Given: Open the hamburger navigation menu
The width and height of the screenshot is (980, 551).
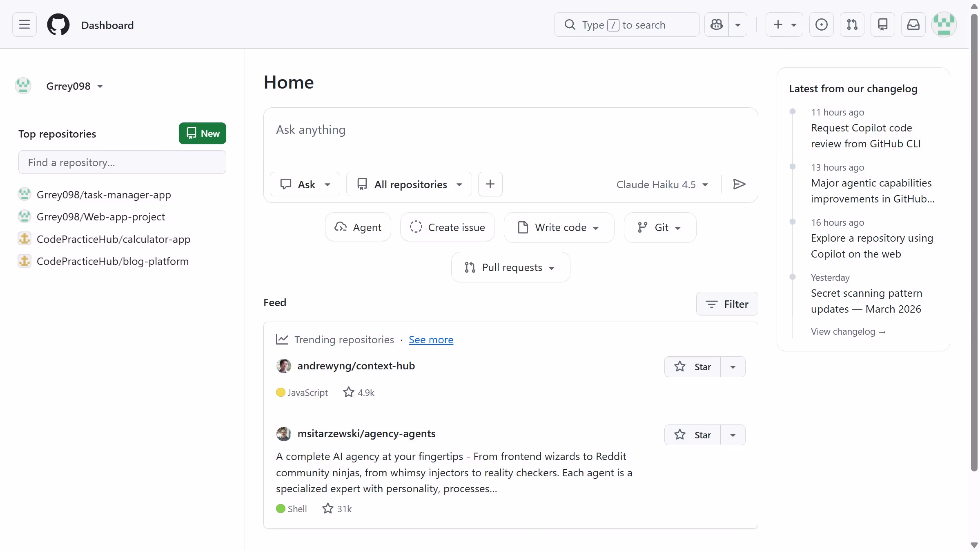Looking at the screenshot, I should 24,24.
